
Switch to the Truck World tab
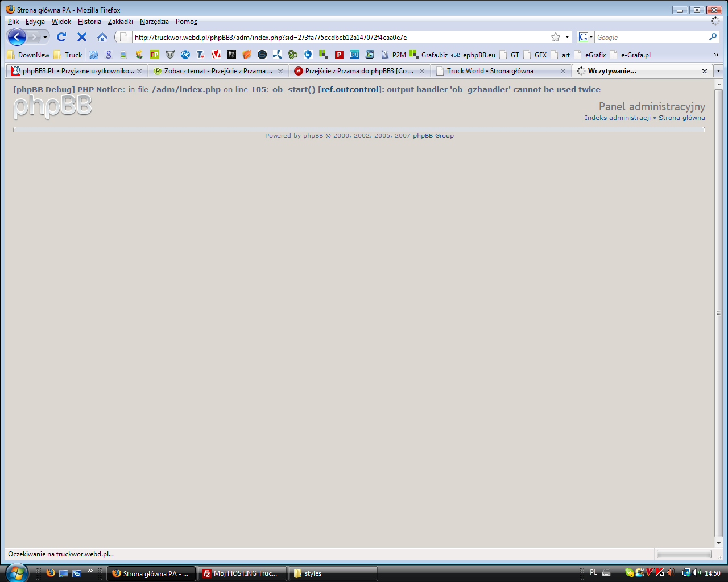pyautogui.click(x=490, y=71)
